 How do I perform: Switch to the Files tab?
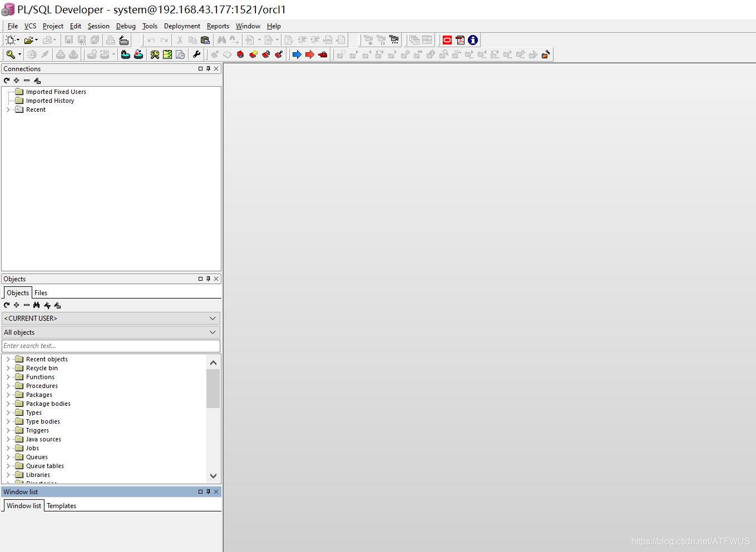pos(41,293)
